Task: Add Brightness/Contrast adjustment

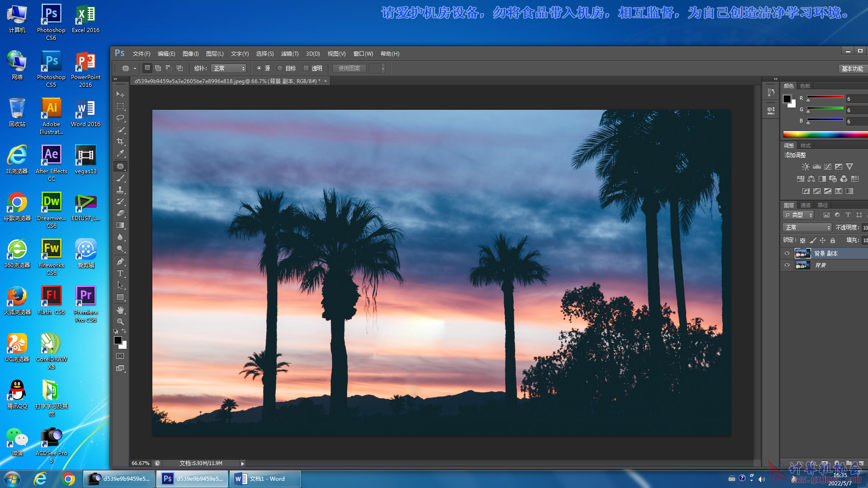Action: coord(806,167)
